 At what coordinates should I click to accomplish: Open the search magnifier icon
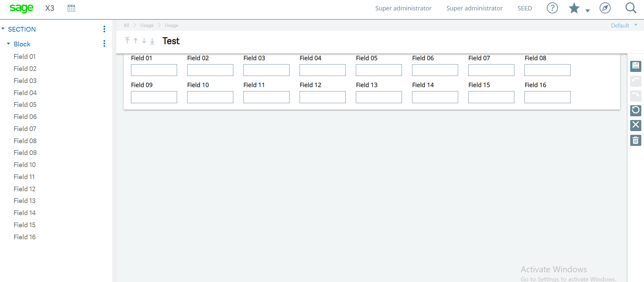(631, 8)
